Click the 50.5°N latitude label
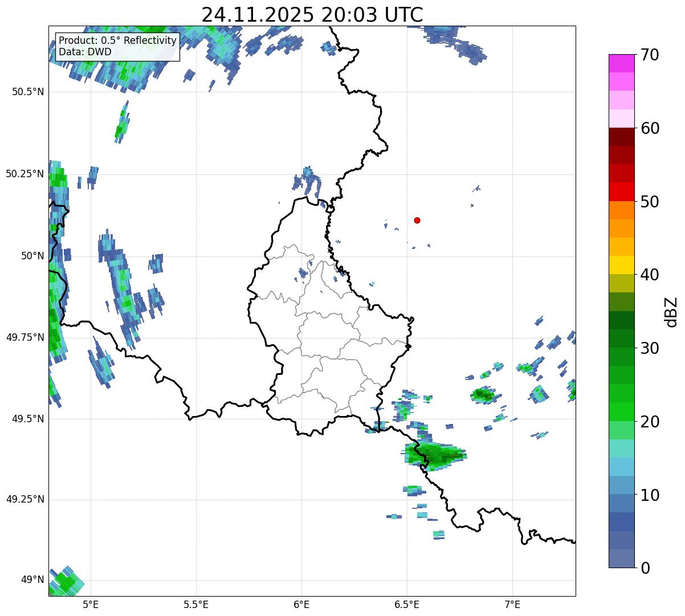685x616 pixels. [x=28, y=92]
